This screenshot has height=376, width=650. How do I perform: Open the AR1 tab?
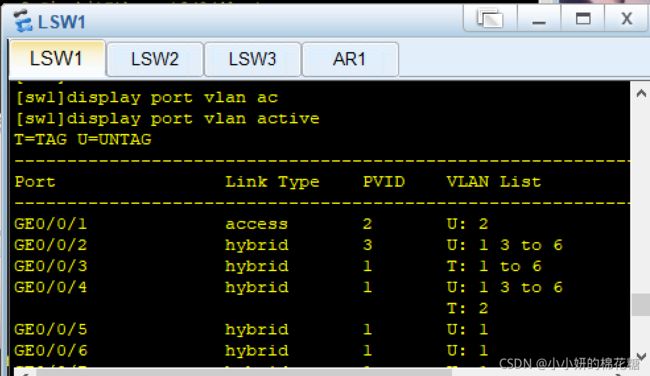pos(350,59)
